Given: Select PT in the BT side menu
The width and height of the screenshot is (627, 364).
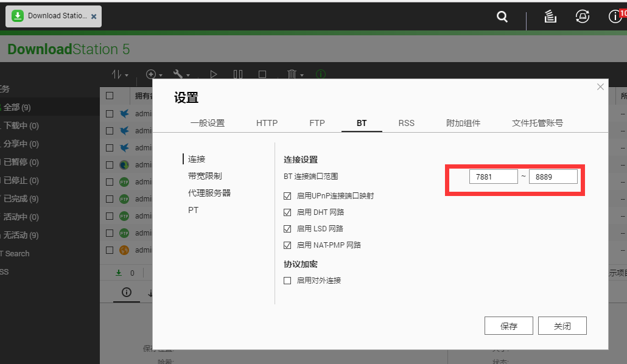Looking at the screenshot, I should (193, 210).
